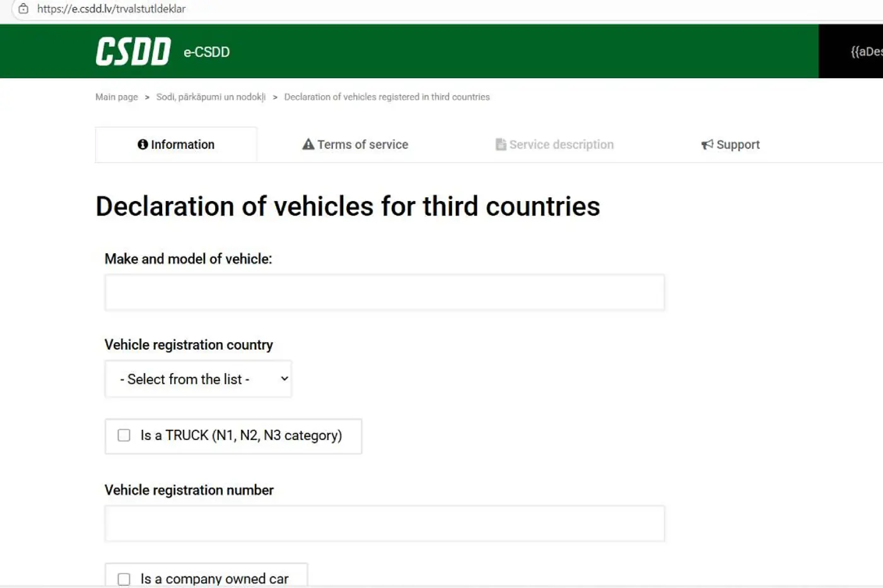Open the Service description tab

click(554, 144)
